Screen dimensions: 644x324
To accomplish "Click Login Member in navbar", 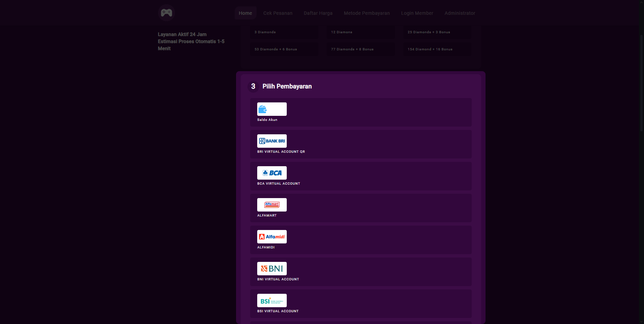I will [417, 13].
